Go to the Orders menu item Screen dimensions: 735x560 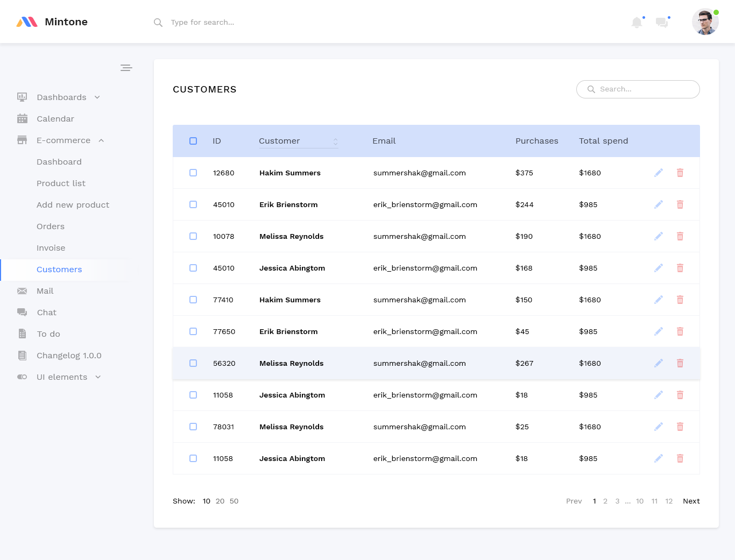[51, 226]
